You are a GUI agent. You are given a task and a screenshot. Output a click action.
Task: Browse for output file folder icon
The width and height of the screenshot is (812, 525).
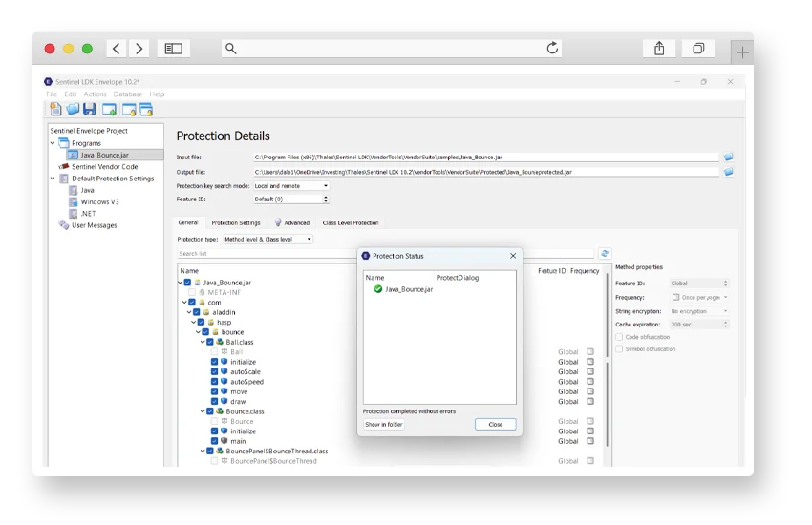pyautogui.click(x=728, y=172)
